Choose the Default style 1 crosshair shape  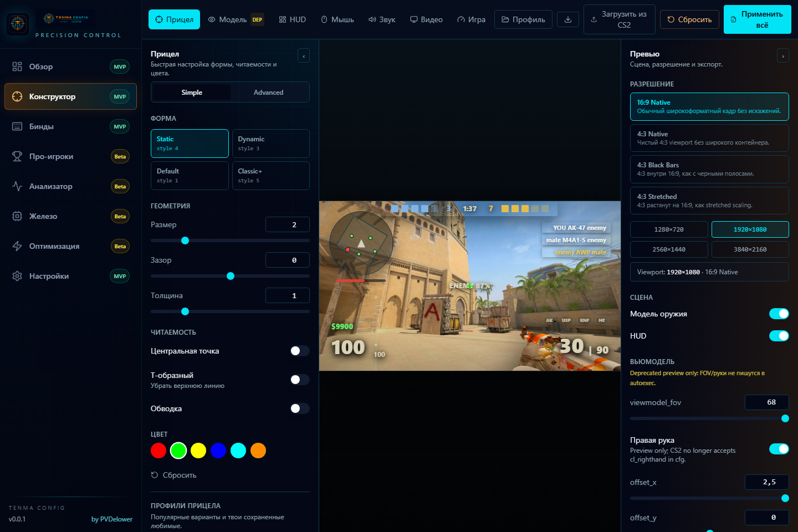point(190,176)
